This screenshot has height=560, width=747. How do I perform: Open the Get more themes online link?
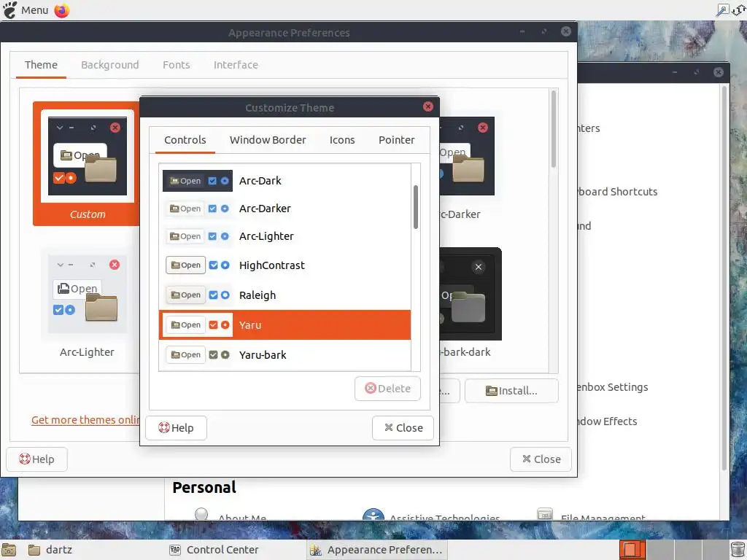[85, 420]
